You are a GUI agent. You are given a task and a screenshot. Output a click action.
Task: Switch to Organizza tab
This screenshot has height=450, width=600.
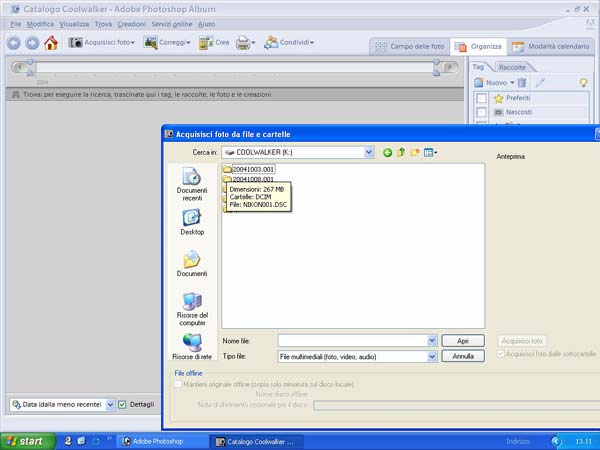click(x=478, y=47)
